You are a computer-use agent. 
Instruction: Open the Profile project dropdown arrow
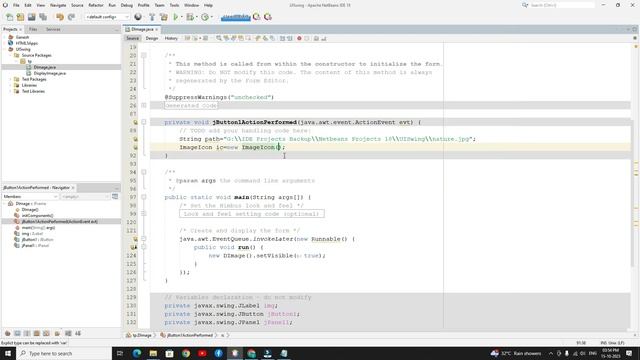click(211, 17)
